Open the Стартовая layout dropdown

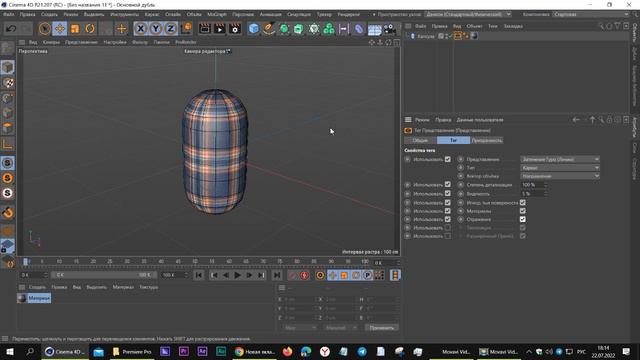click(x=591, y=14)
